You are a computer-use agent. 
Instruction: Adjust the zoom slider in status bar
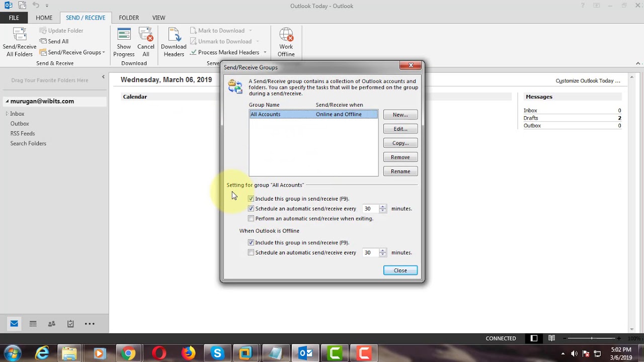pyautogui.click(x=592, y=338)
